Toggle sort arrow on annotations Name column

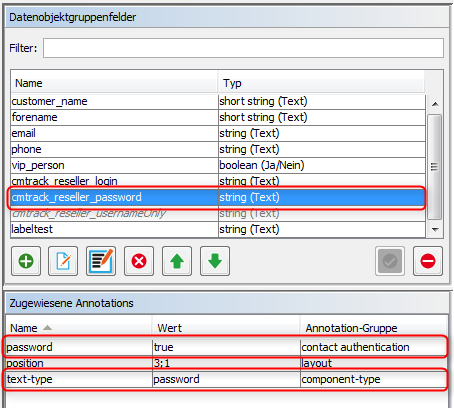point(47,328)
